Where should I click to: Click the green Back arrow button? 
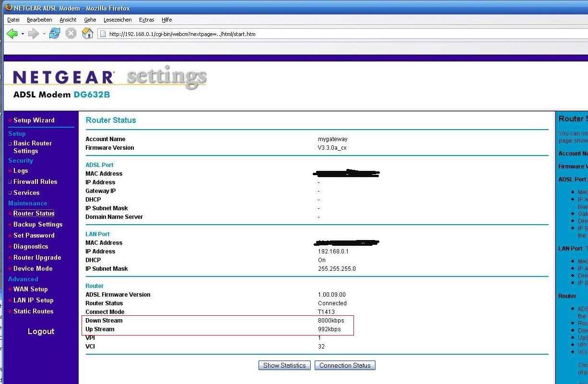point(12,34)
